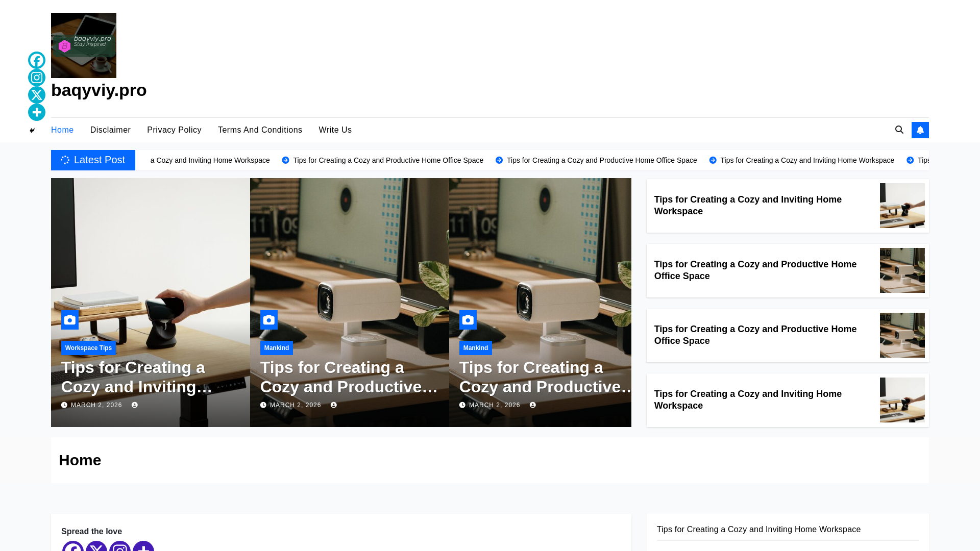Click camera icon on right Mankind slide
Image resolution: width=980 pixels, height=551 pixels.
tap(468, 320)
